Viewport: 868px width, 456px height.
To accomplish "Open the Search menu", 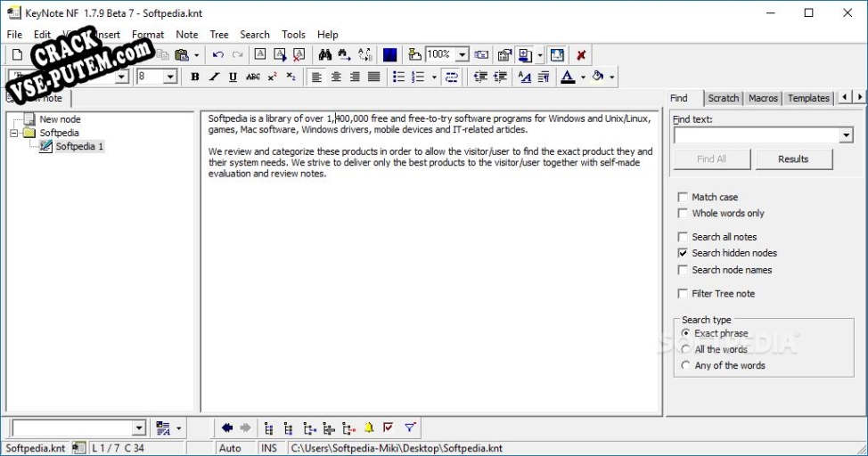I will tap(255, 35).
